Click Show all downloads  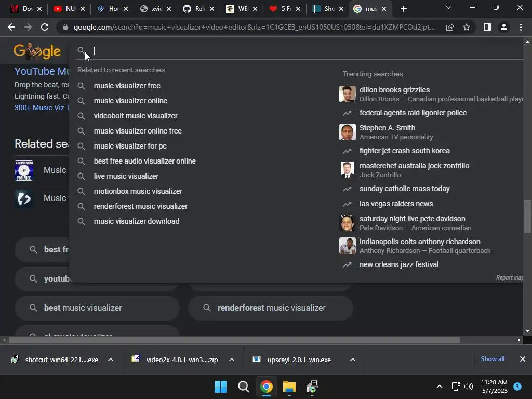(493, 359)
